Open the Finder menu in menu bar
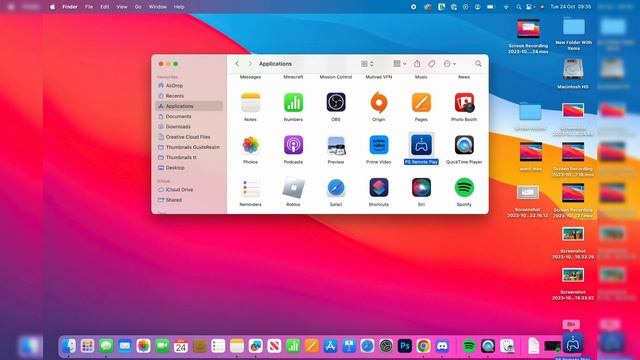Viewport: 640px width, 360px height. 70,7
